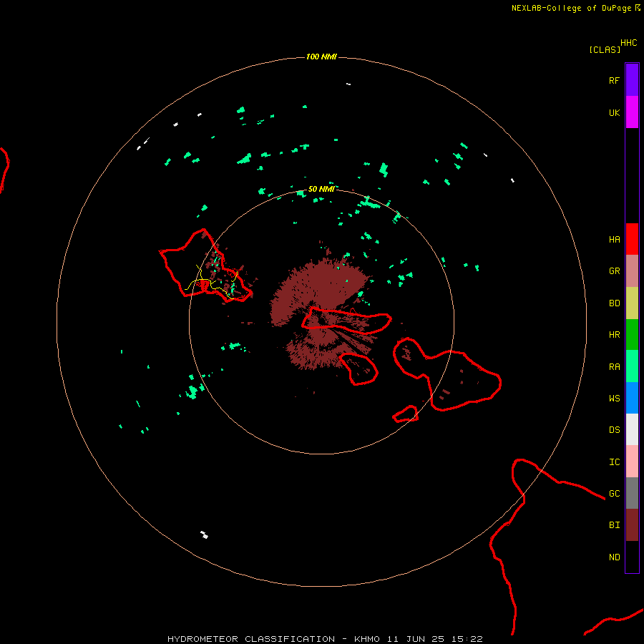Click the UK magenta legend swatch
This screenshot has width=644, height=644.
[632, 112]
